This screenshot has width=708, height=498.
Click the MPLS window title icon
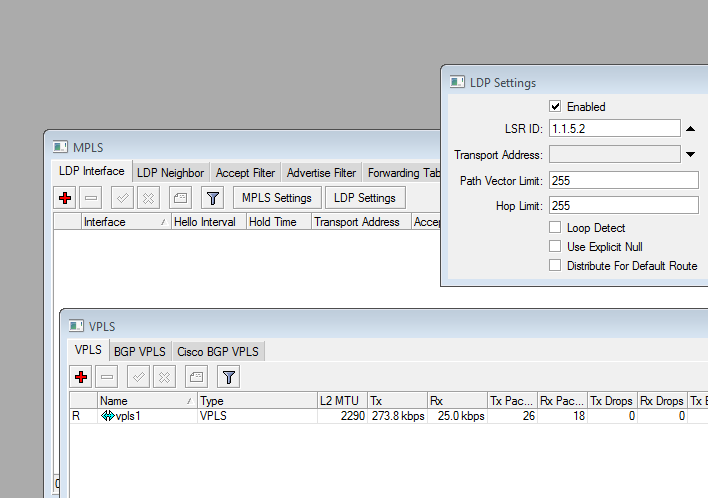tap(60, 147)
